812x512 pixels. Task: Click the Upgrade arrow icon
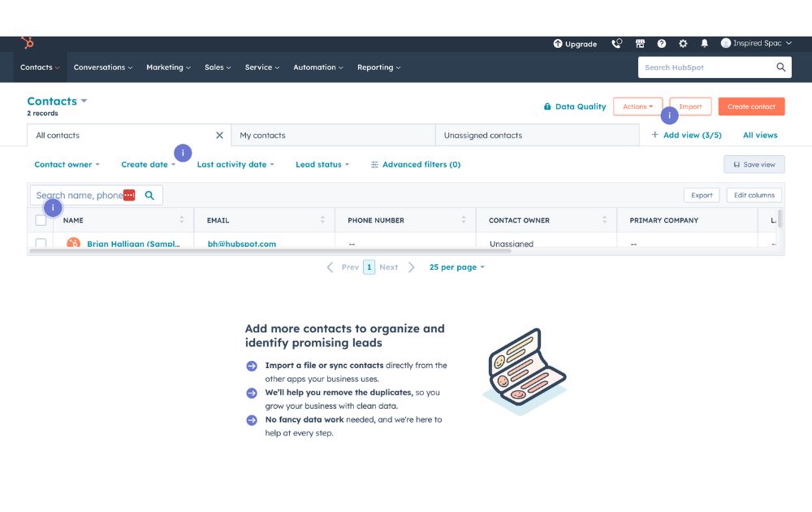pos(558,44)
